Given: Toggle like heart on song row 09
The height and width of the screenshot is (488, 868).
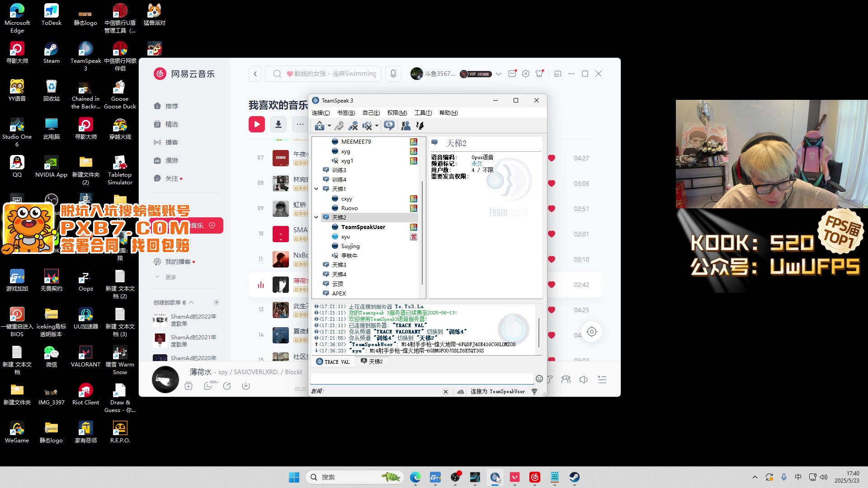Looking at the screenshot, I should tap(552, 209).
